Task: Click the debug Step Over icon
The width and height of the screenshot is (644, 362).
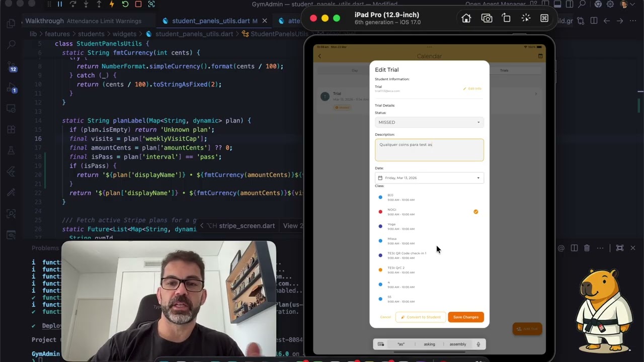Action: pyautogui.click(x=72, y=4)
